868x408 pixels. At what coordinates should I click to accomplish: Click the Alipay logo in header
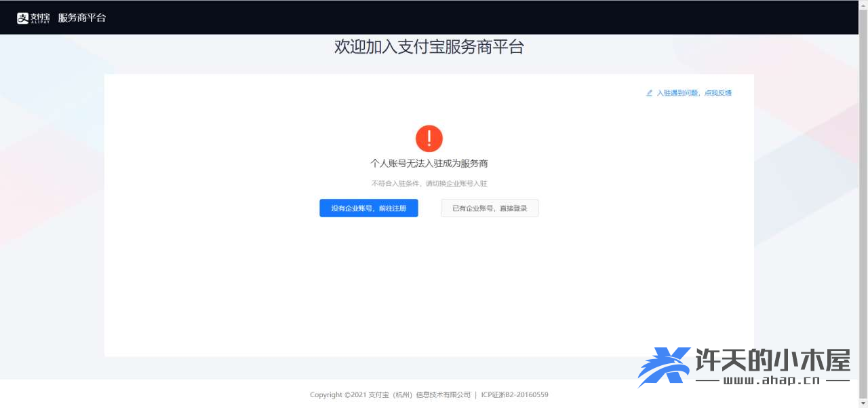33,18
